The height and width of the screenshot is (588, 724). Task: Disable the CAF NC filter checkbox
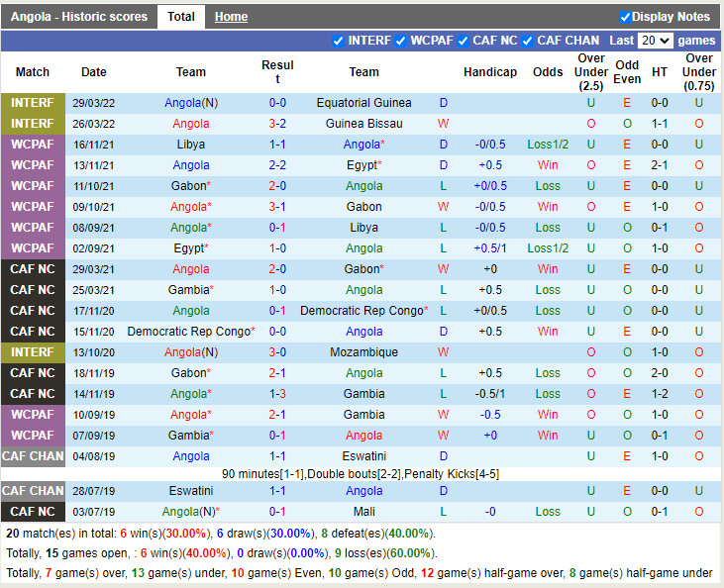click(x=464, y=41)
